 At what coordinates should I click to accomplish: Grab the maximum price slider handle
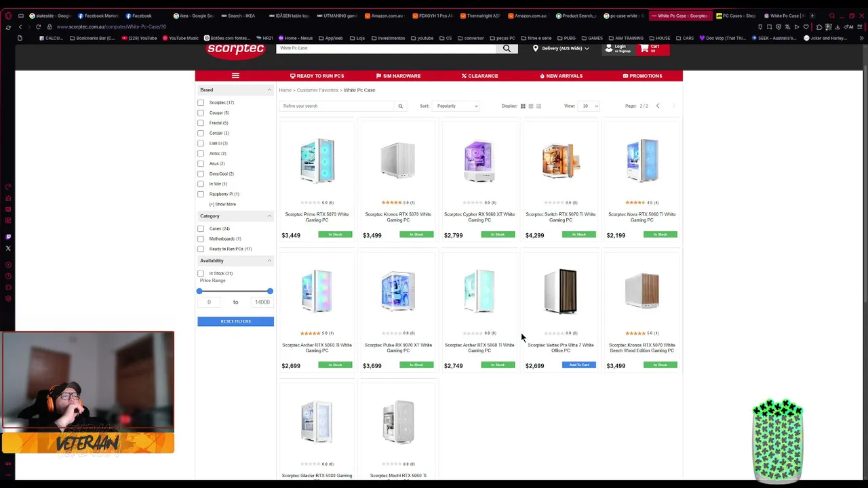pyautogui.click(x=270, y=291)
